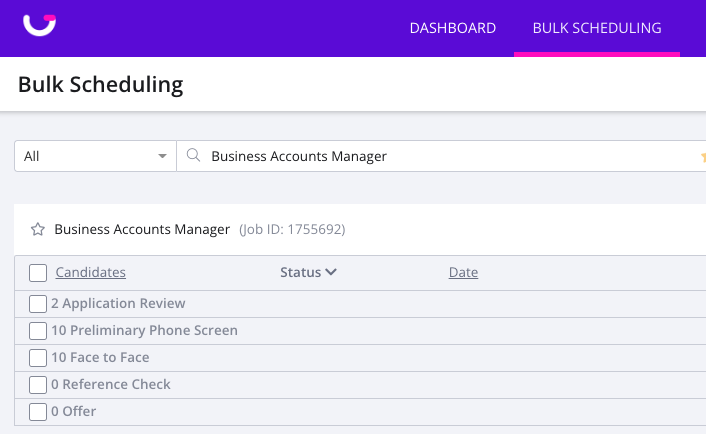706x434 pixels.
Task: Focus the Business Accounts Manager search field
Action: pos(441,156)
